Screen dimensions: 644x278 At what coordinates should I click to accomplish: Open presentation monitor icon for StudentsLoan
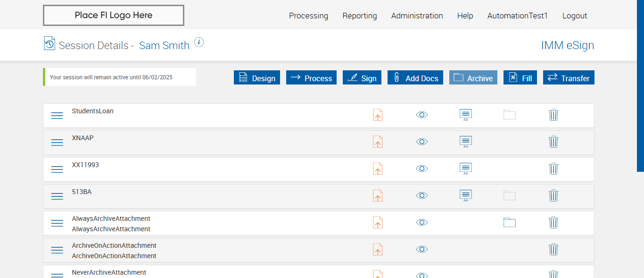[x=466, y=115]
